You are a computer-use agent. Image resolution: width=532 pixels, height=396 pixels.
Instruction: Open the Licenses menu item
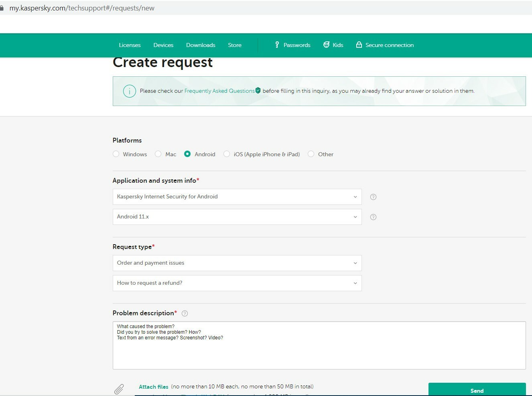pyautogui.click(x=130, y=45)
